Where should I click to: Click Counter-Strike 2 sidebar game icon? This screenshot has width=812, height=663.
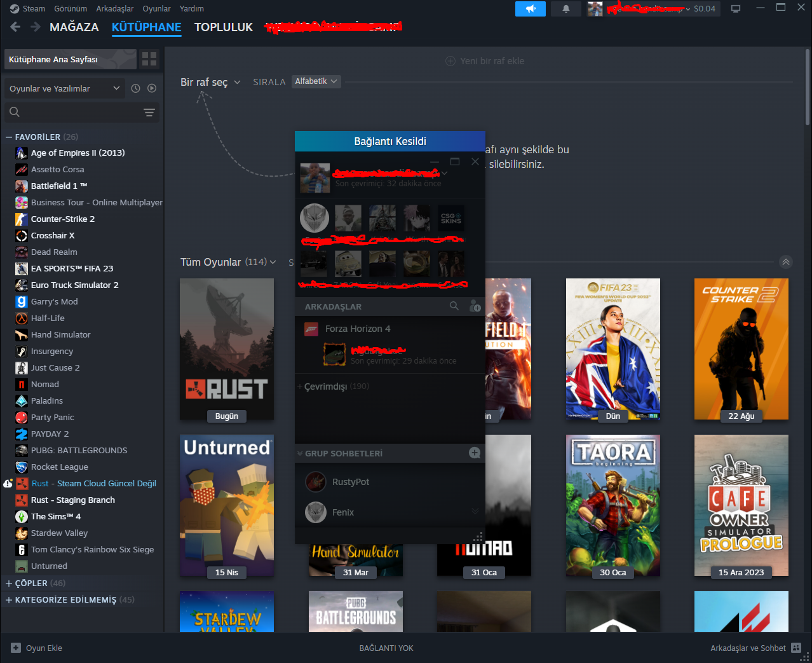coord(22,219)
